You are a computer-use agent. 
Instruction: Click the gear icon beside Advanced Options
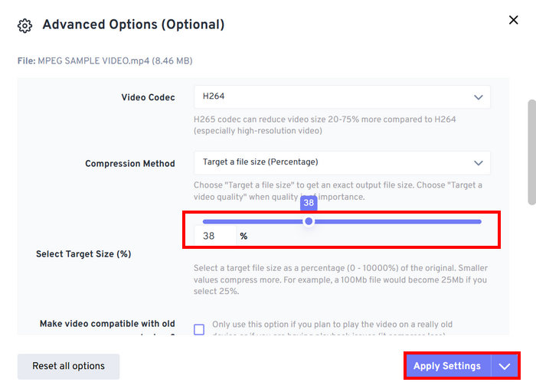(25, 25)
